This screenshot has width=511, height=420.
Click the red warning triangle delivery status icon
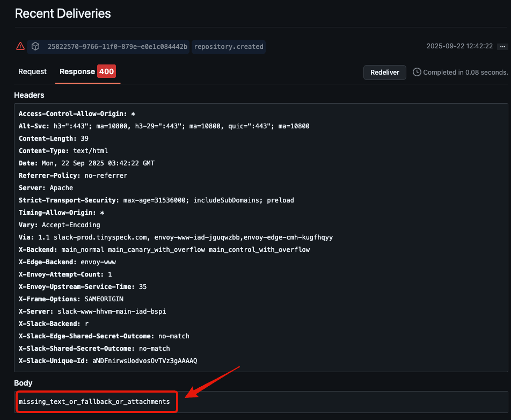(20, 46)
